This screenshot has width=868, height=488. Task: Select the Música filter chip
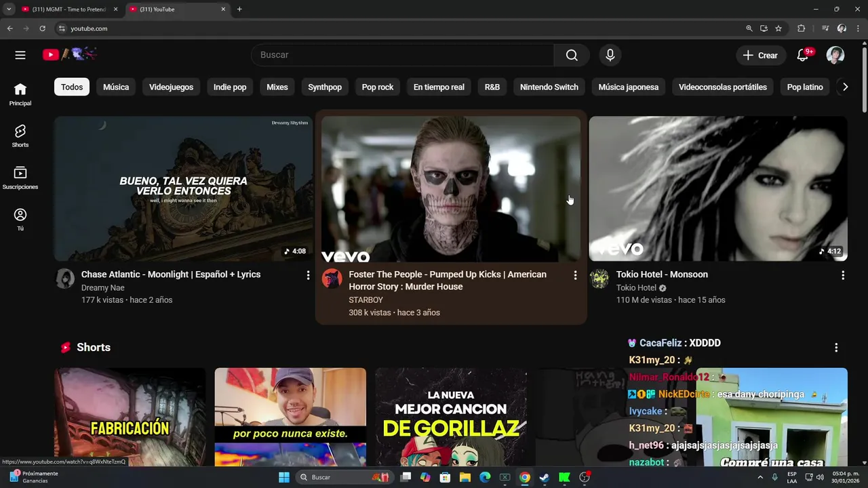click(116, 87)
